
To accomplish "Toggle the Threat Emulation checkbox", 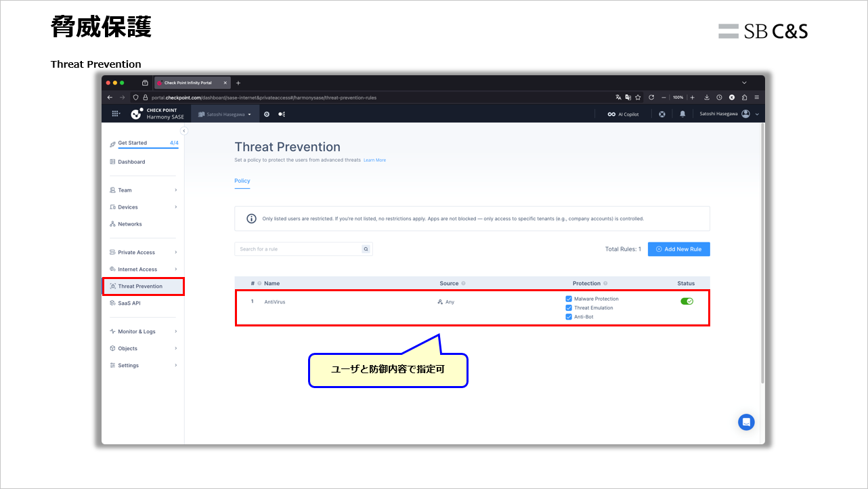I will tap(569, 308).
